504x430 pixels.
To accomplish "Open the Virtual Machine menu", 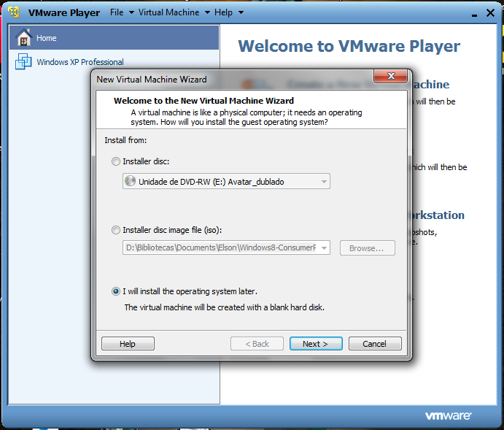I will (x=168, y=12).
